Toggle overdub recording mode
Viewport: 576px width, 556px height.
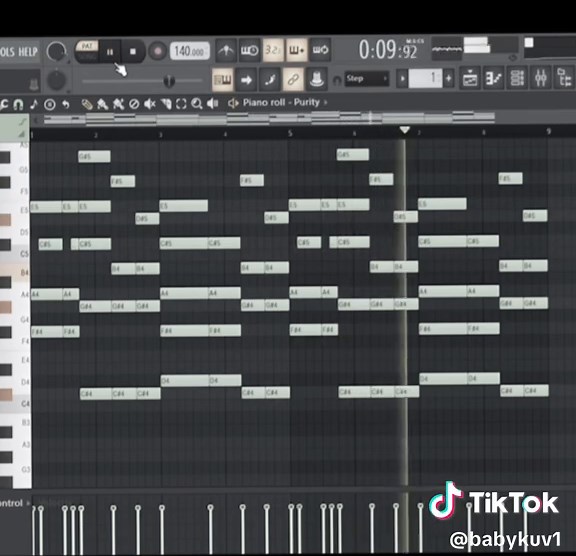(296, 50)
